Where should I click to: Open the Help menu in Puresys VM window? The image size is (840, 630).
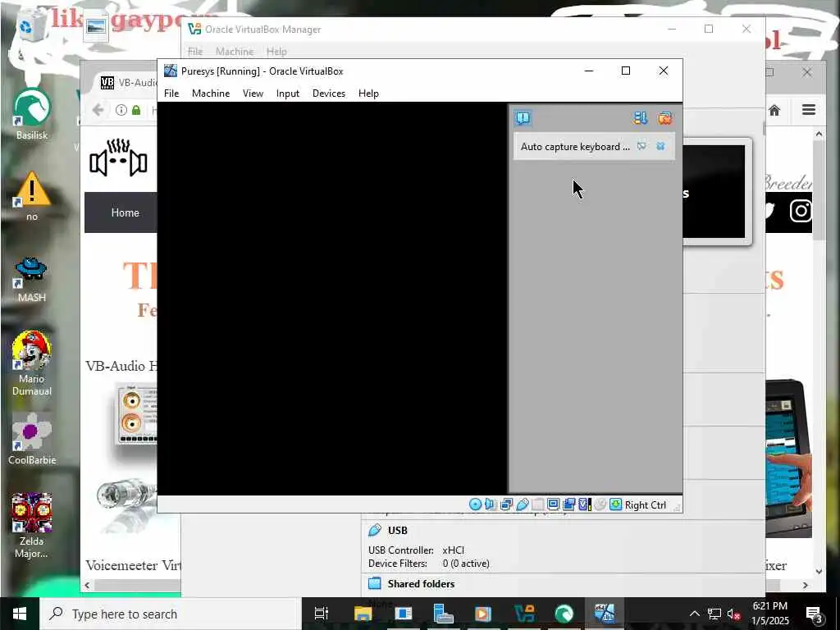[x=368, y=94]
